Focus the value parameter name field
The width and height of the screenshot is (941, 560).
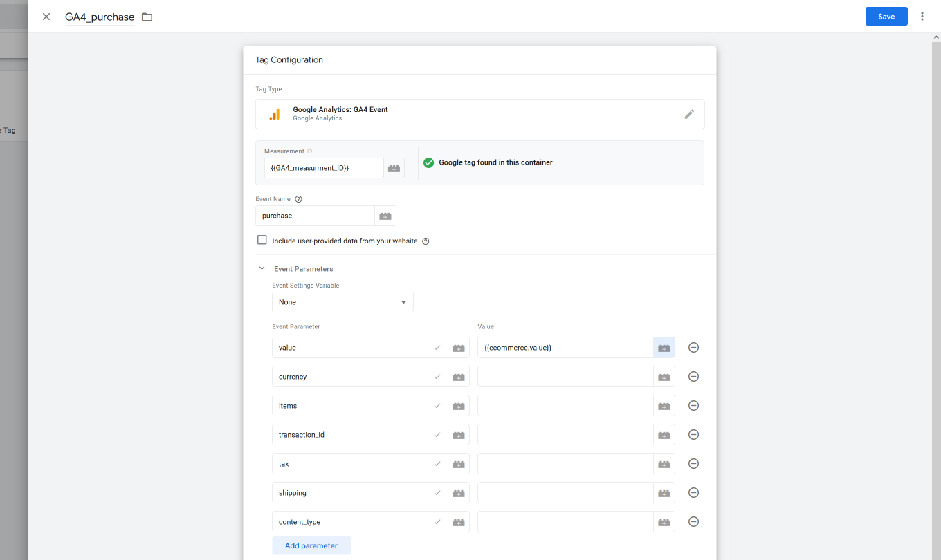click(360, 348)
